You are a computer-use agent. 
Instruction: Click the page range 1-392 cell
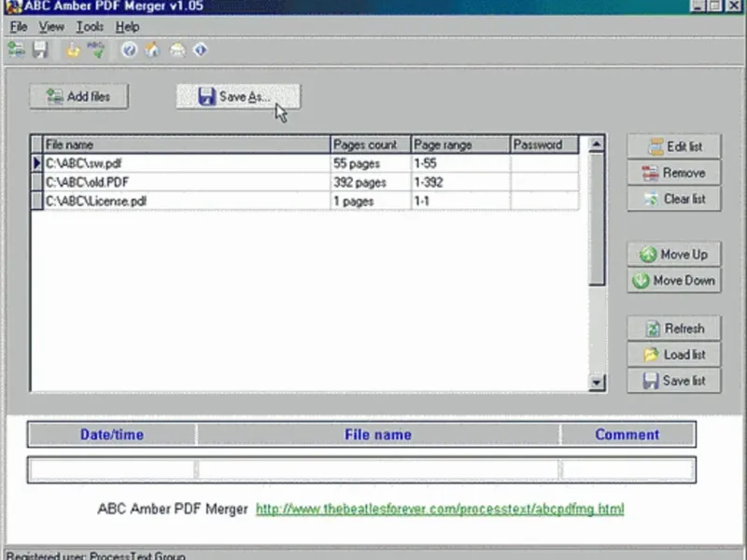[460, 182]
